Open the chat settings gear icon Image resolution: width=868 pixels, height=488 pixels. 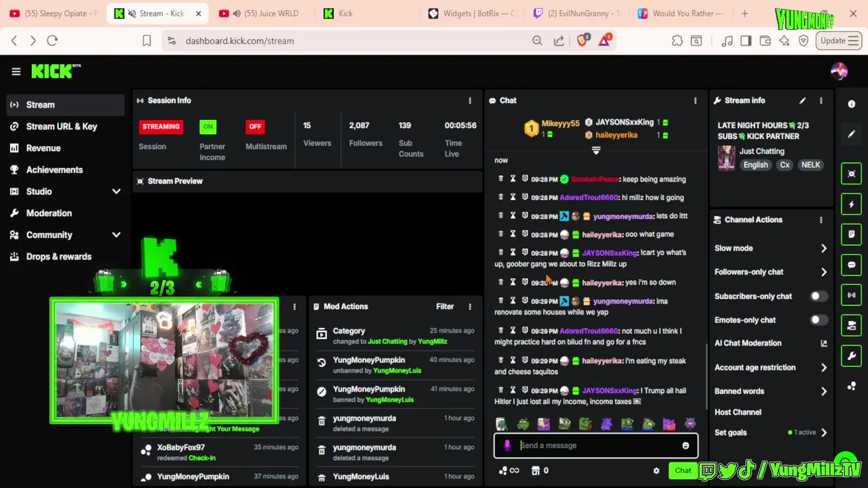point(656,470)
